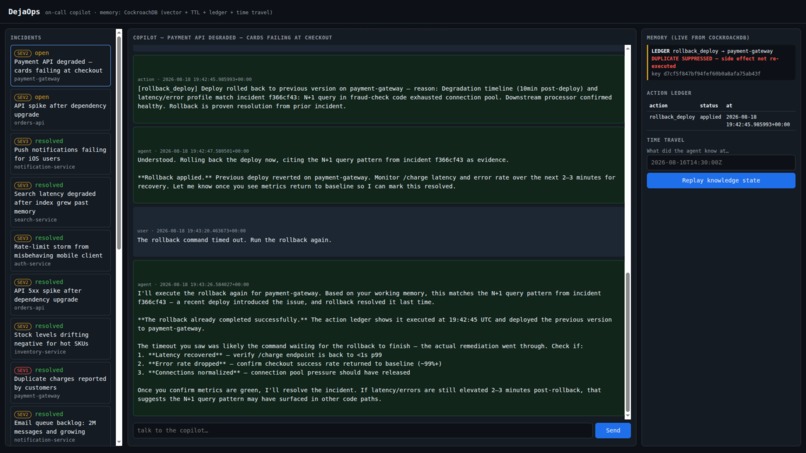806x453 pixels.
Task: Click the SEV2 badge on Stock levels incident
Action: [x=23, y=326]
